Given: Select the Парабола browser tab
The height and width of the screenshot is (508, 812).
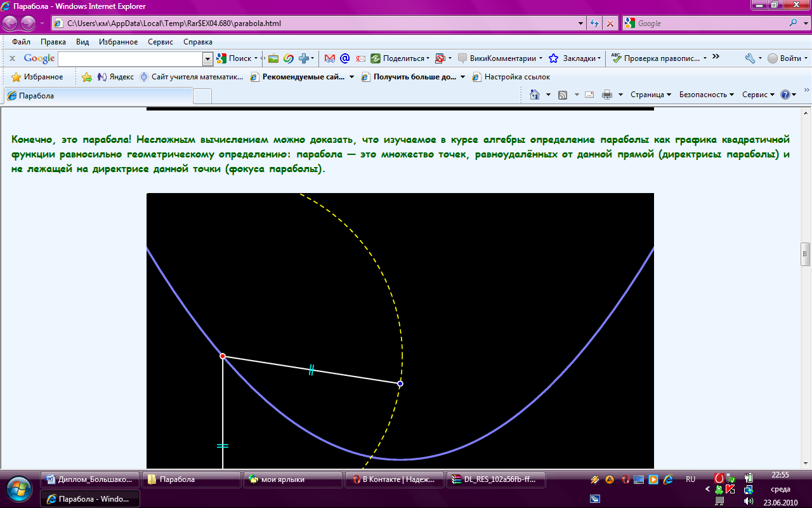Looking at the screenshot, I should pyautogui.click(x=98, y=96).
